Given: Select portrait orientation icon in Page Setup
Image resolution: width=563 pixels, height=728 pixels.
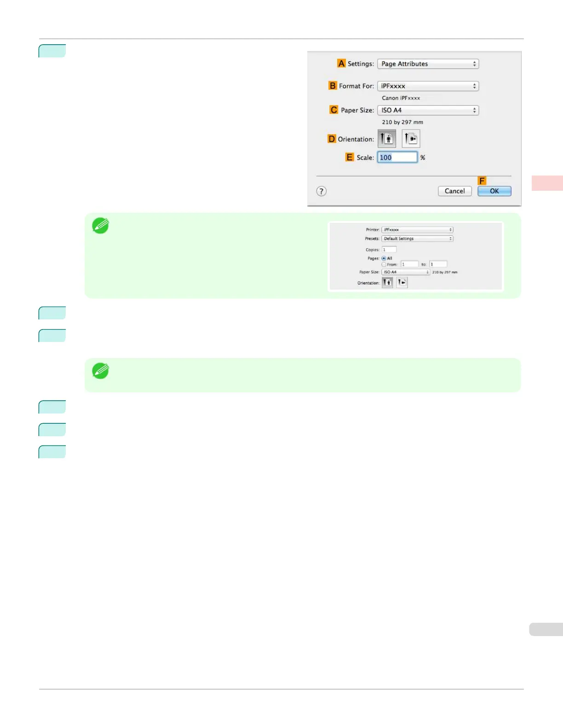Looking at the screenshot, I should [387, 138].
